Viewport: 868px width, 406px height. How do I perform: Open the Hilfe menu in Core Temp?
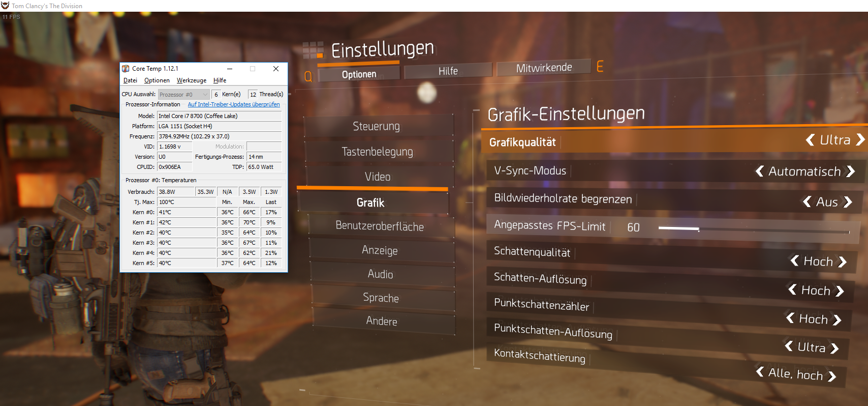coord(220,80)
